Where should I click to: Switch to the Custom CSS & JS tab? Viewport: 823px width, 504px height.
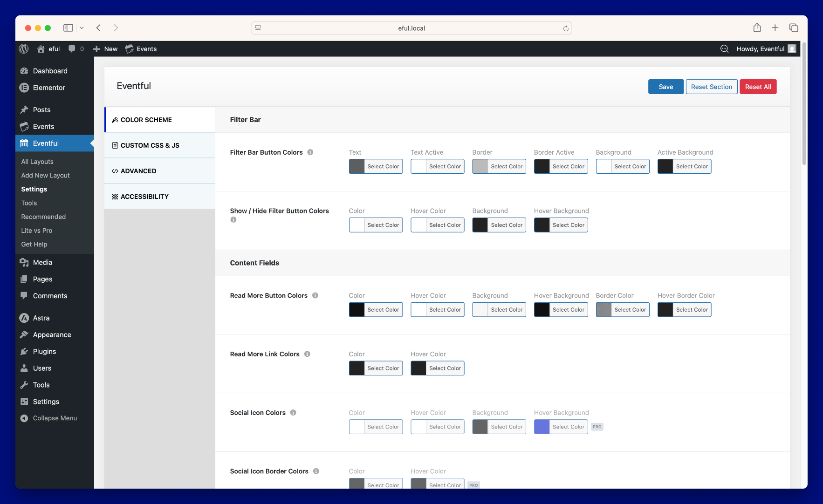tap(150, 145)
